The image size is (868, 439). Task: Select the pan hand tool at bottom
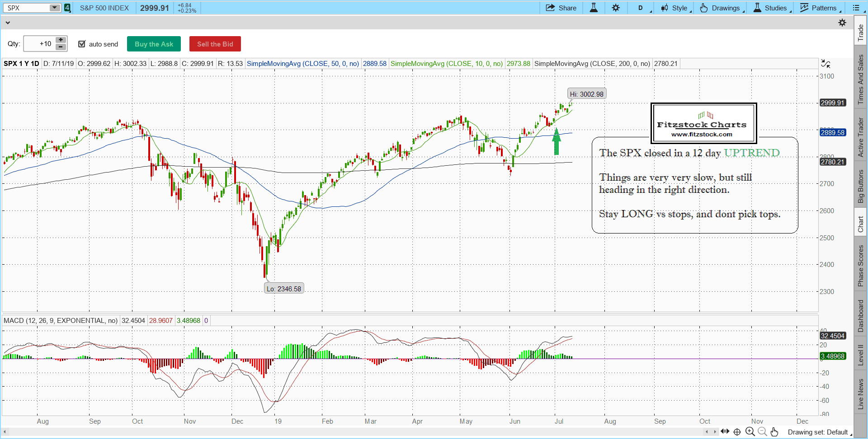click(774, 432)
